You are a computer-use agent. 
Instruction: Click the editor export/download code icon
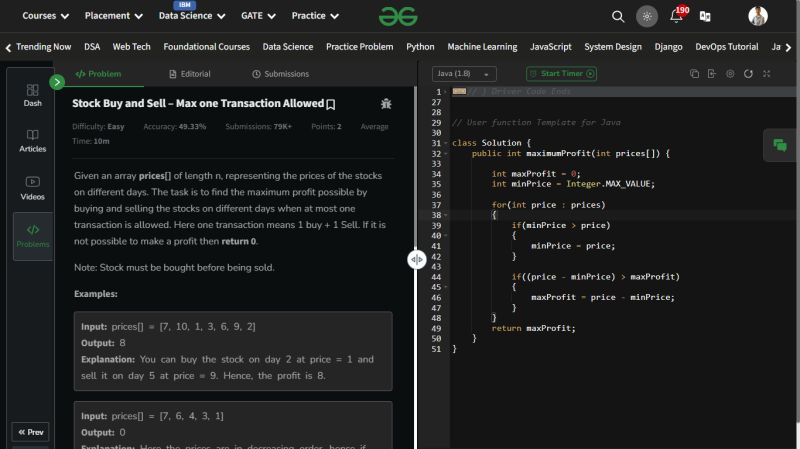pyautogui.click(x=712, y=74)
